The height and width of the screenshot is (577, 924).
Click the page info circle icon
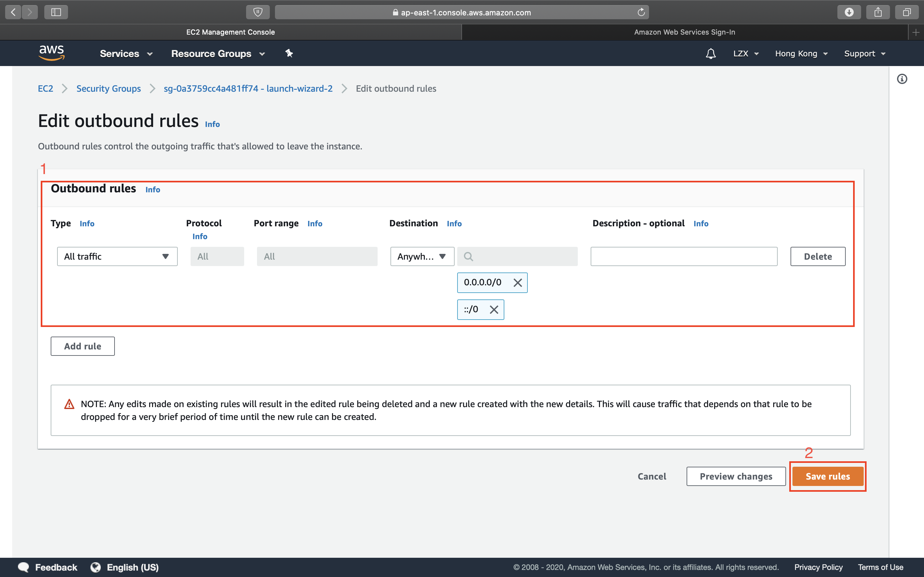click(902, 79)
